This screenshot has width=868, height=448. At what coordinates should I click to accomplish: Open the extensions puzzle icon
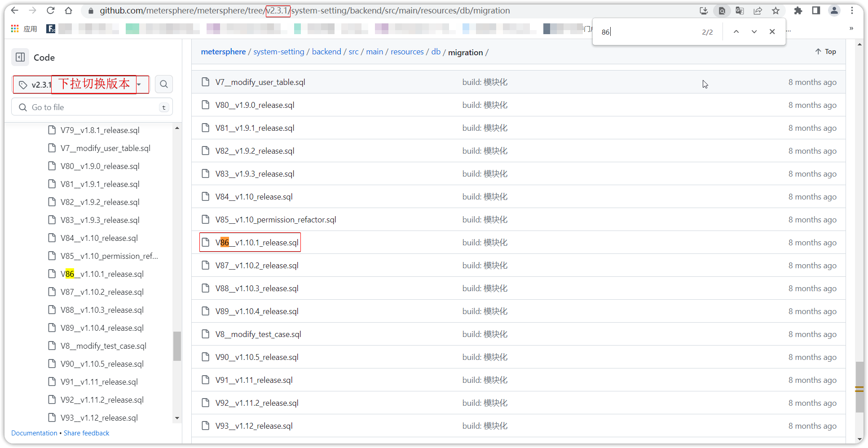tap(798, 11)
